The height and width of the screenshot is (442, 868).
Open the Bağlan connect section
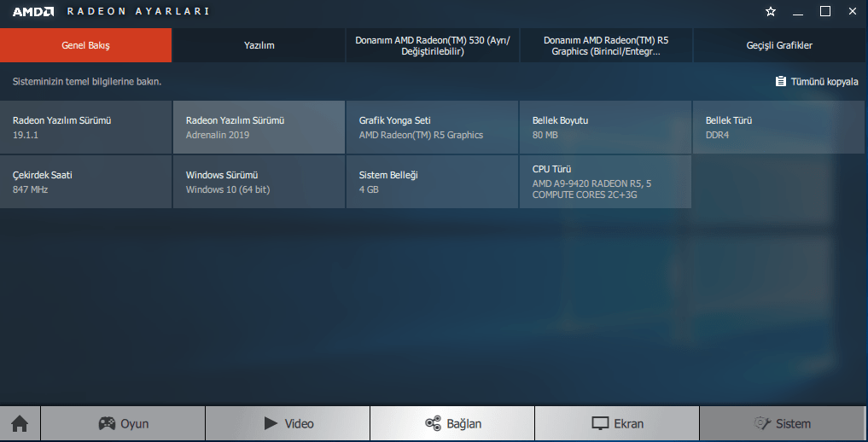[452, 424]
